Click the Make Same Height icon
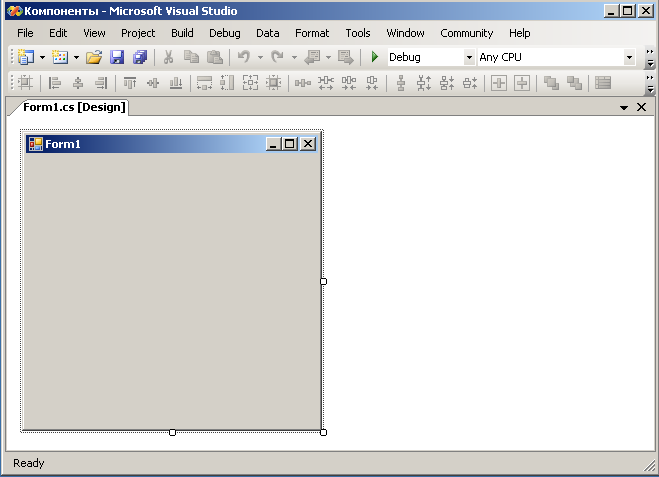Screen dimensions: 659x477 227,83
